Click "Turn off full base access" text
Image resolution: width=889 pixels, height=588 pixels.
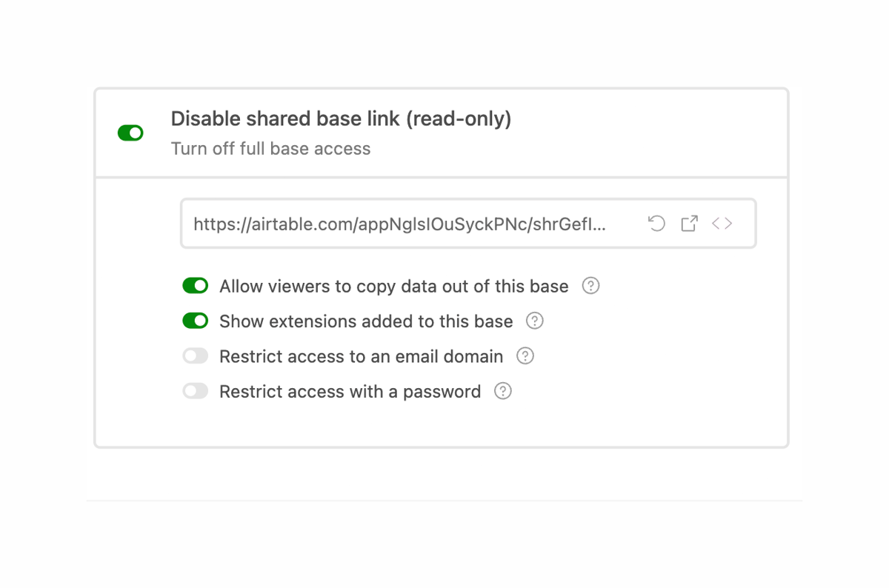click(270, 149)
